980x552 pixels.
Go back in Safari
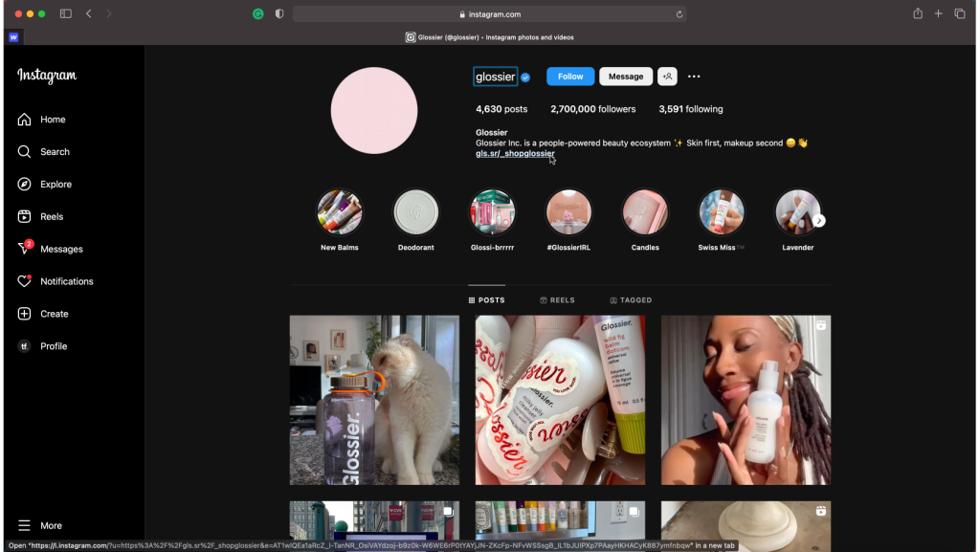point(89,13)
